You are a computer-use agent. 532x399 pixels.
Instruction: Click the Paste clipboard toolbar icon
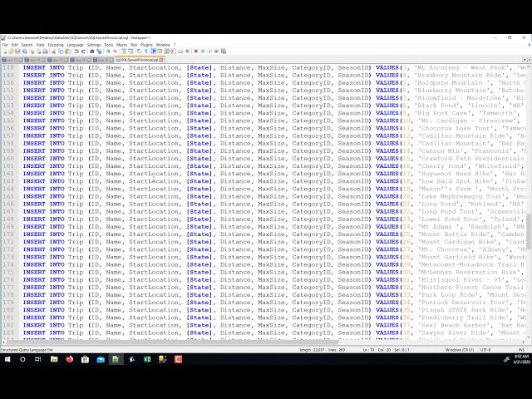click(x=68, y=52)
